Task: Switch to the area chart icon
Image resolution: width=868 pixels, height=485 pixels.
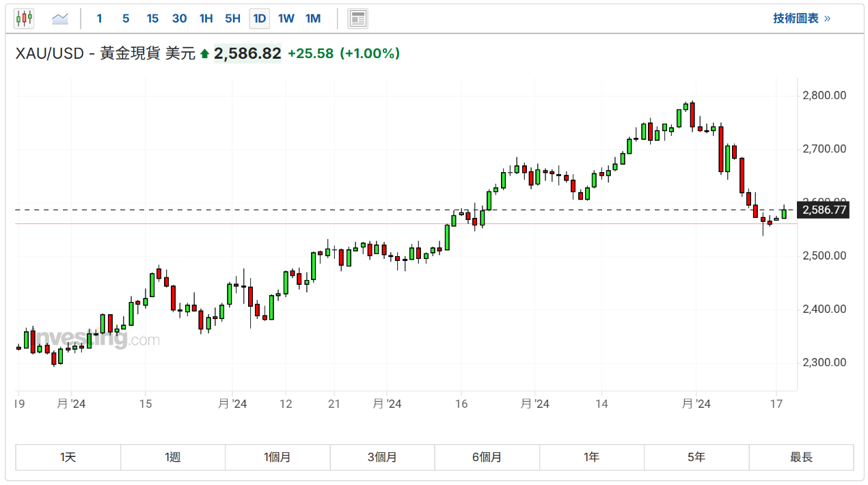Action: pyautogui.click(x=60, y=18)
